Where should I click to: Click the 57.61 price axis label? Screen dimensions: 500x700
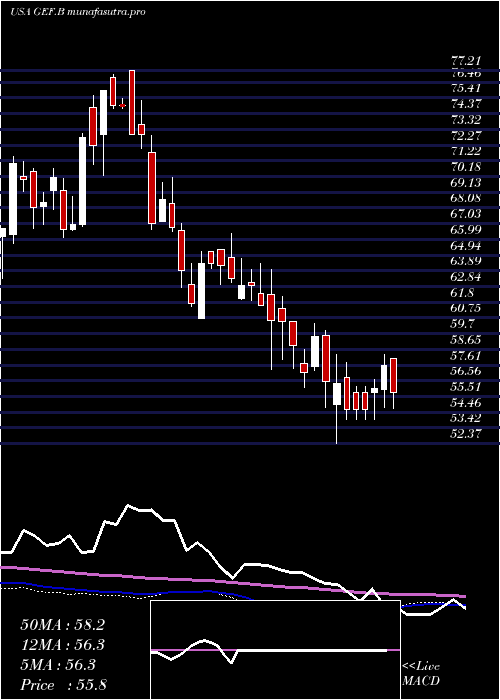[x=465, y=356]
